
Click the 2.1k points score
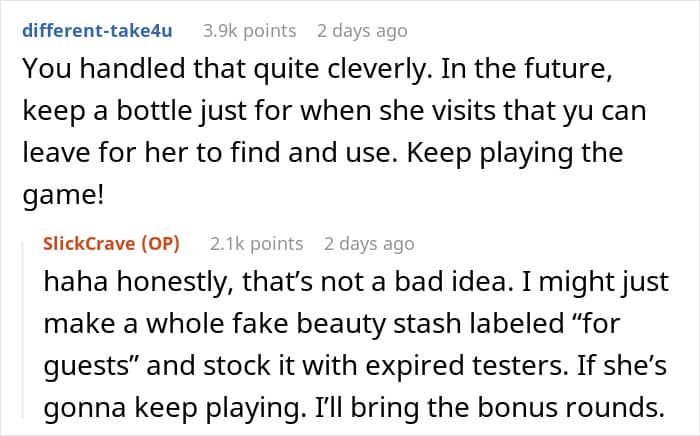pos(256,244)
